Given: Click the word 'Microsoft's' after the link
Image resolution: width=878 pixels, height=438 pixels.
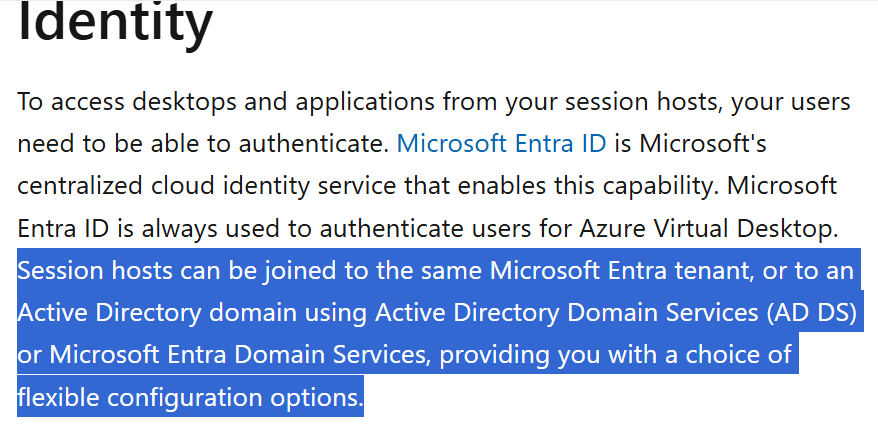Looking at the screenshot, I should [703, 144].
